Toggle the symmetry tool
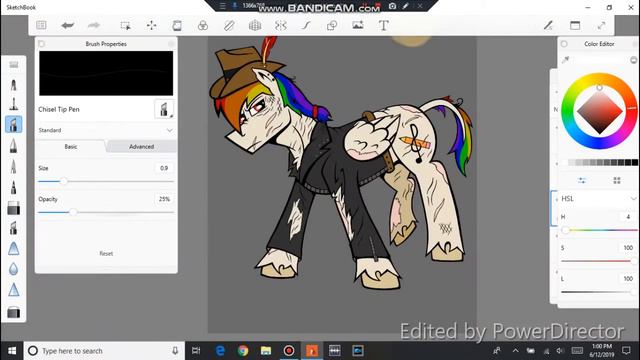The image size is (640, 360). tap(281, 25)
